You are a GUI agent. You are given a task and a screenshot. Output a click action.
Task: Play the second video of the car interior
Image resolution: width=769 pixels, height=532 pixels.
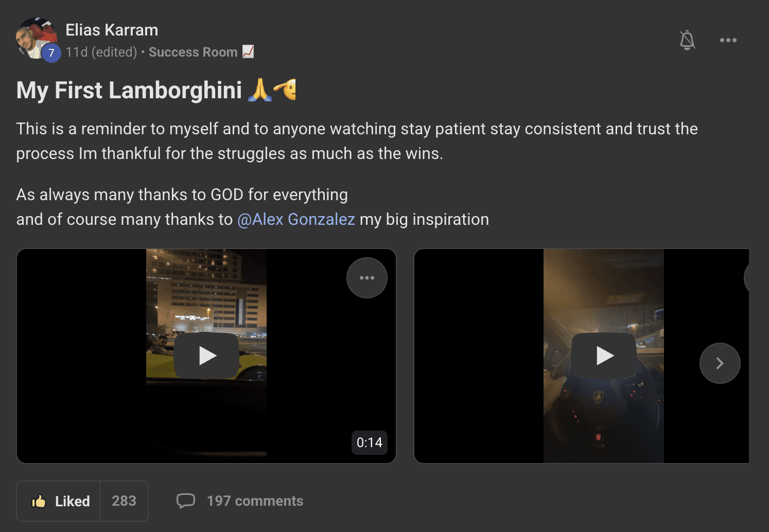click(x=604, y=356)
